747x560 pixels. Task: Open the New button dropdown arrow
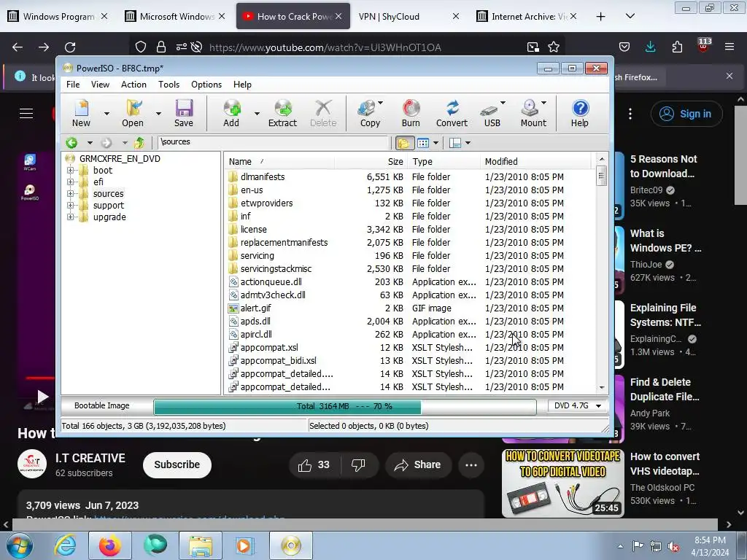point(107,113)
